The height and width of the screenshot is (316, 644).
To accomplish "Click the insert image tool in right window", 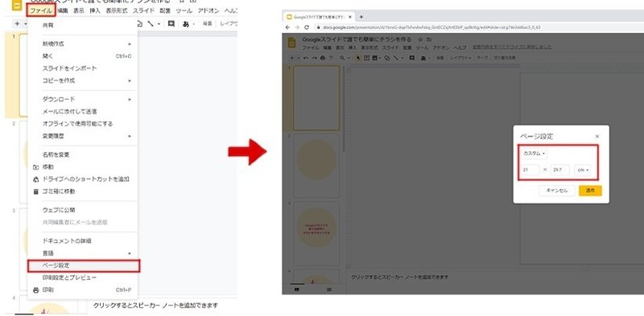I will [375, 58].
